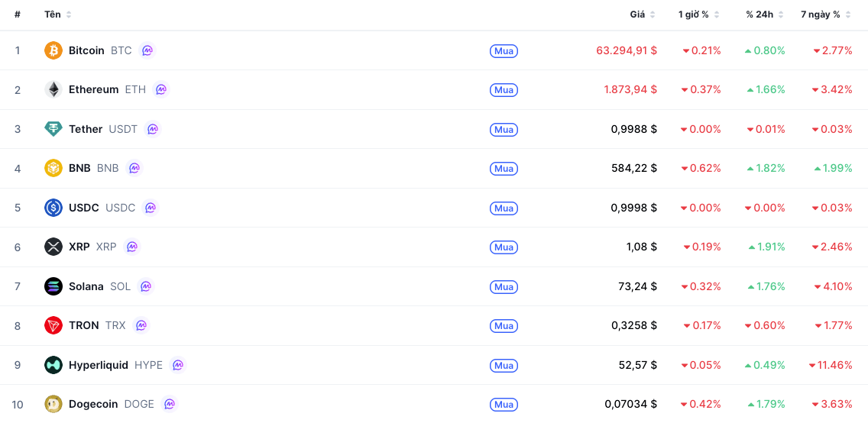
Task: Click the 0,9988 $ price cell
Action: point(634,129)
